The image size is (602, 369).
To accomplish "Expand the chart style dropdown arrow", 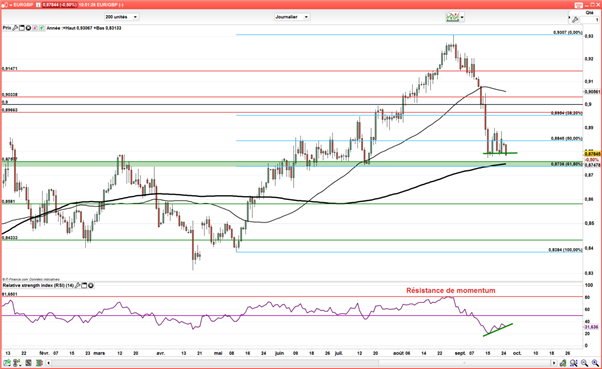I will [x=462, y=17].
